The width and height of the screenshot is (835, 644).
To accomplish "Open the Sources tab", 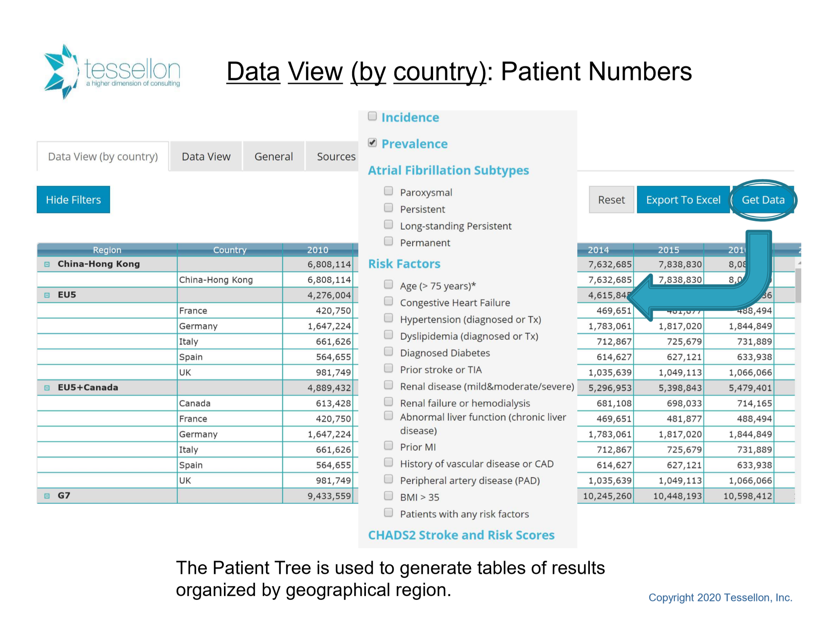I will click(336, 157).
